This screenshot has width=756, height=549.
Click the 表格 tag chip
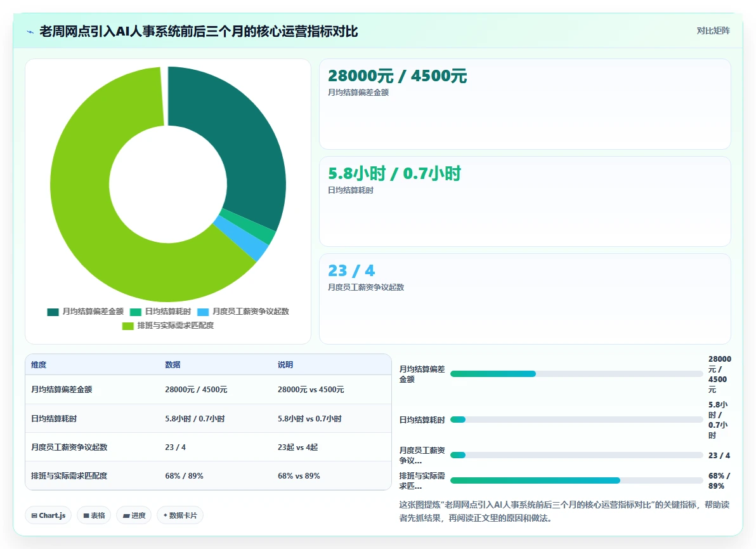point(94,515)
